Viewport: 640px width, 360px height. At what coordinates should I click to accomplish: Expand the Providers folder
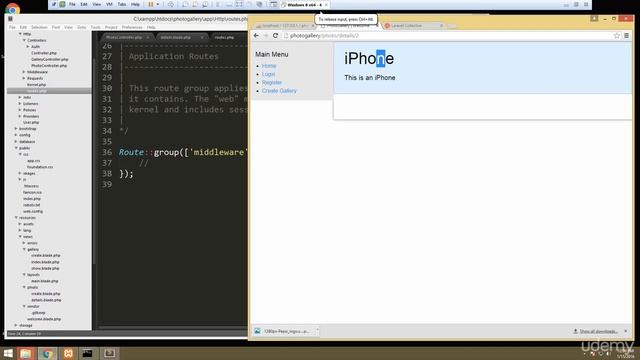pyautogui.click(x=20, y=116)
